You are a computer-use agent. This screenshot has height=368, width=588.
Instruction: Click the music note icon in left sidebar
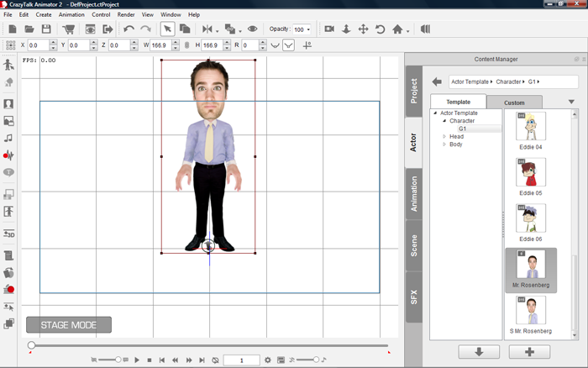click(8, 138)
